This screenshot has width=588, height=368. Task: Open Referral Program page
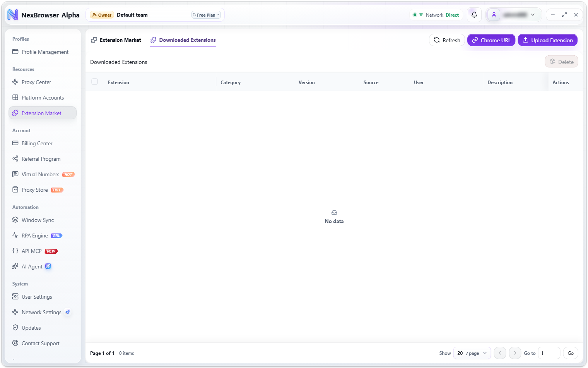(x=43, y=159)
